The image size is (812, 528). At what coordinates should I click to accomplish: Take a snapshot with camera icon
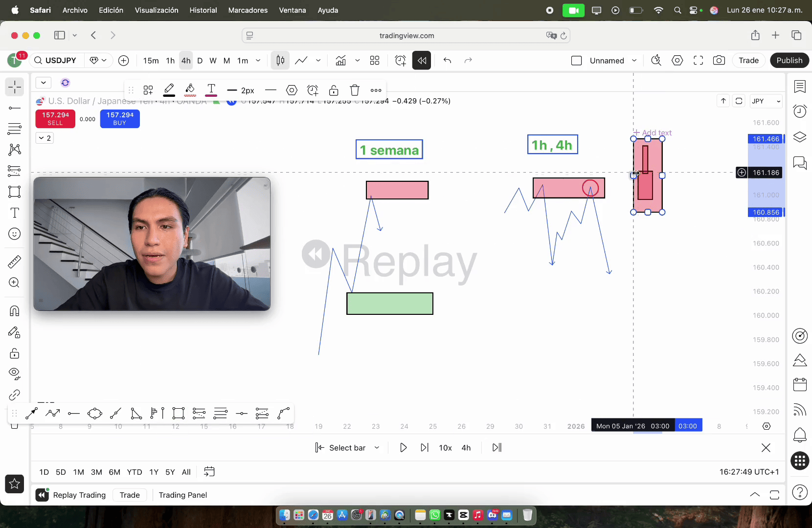pyautogui.click(x=719, y=61)
